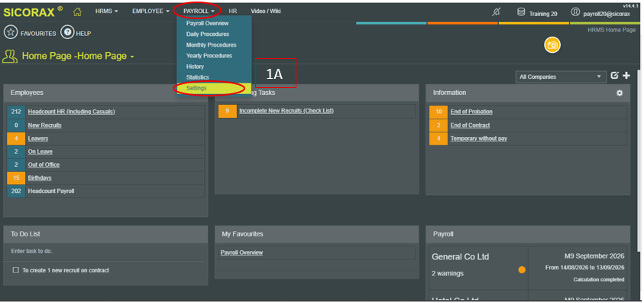Screen dimensions: 644x303
Task: Open the End of Contract link
Action: [x=470, y=125]
